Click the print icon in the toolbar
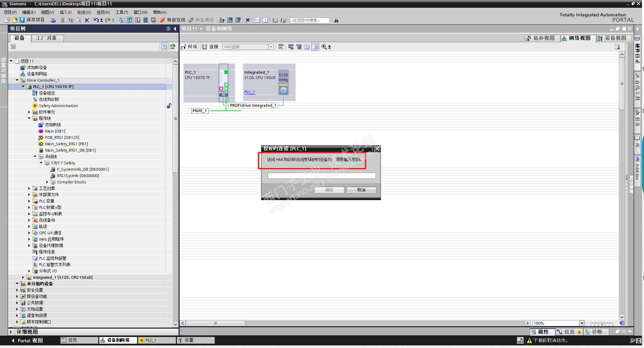Viewport: 644px width, 348px height. (53, 20)
